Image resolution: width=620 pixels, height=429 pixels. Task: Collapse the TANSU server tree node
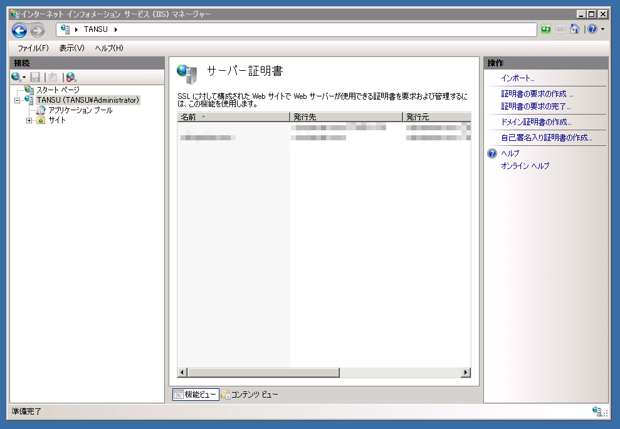coord(17,100)
